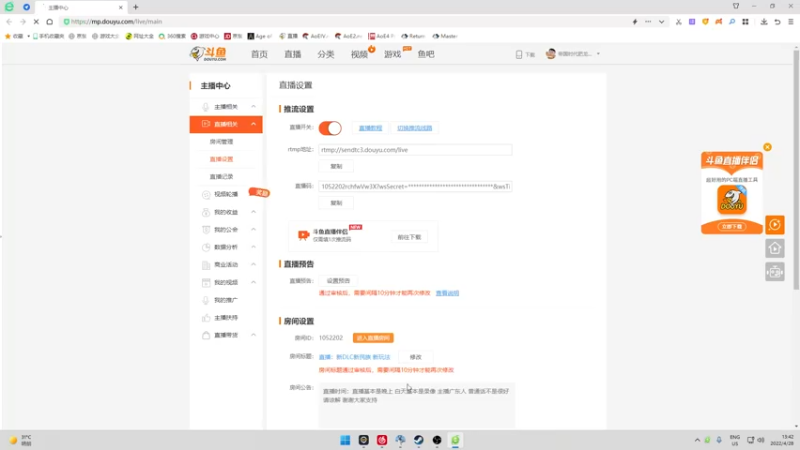The image size is (800, 450).
Task: Click 前往下载 for 斗鱼直播伴侣
Action: coord(409,237)
